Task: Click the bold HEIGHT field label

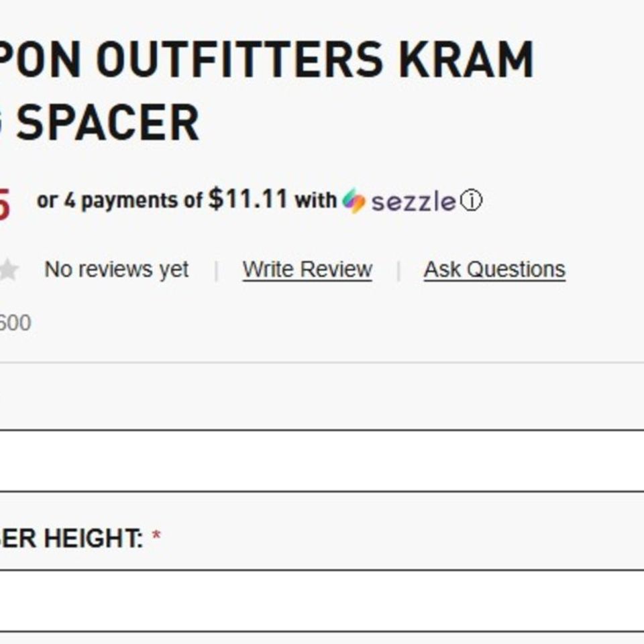Action: pyautogui.click(x=74, y=537)
